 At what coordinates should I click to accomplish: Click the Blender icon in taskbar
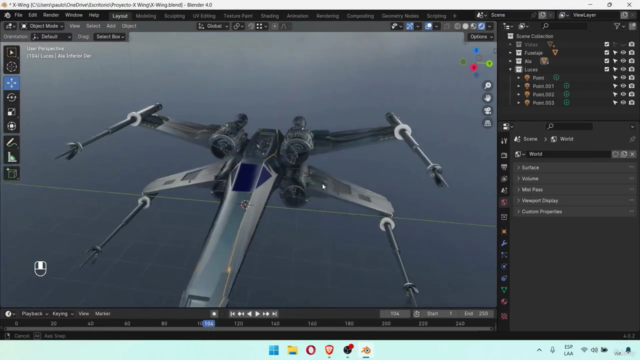click(x=366, y=350)
